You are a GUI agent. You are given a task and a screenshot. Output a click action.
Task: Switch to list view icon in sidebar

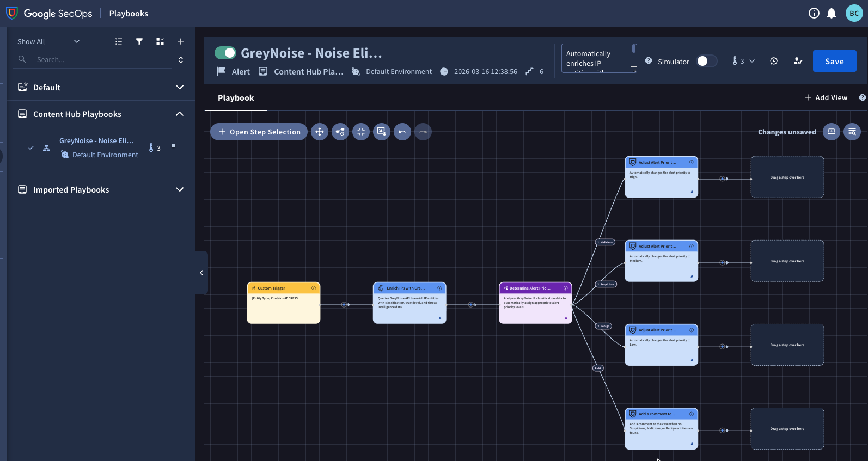(119, 41)
